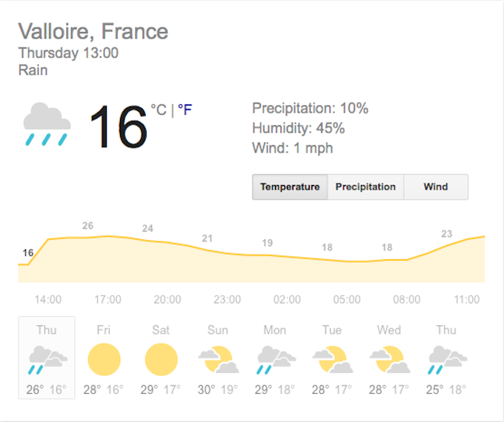Viewport: 504px width, 422px height.
Task: Select Tuesday's partly cloudy icon
Action: coord(332,360)
